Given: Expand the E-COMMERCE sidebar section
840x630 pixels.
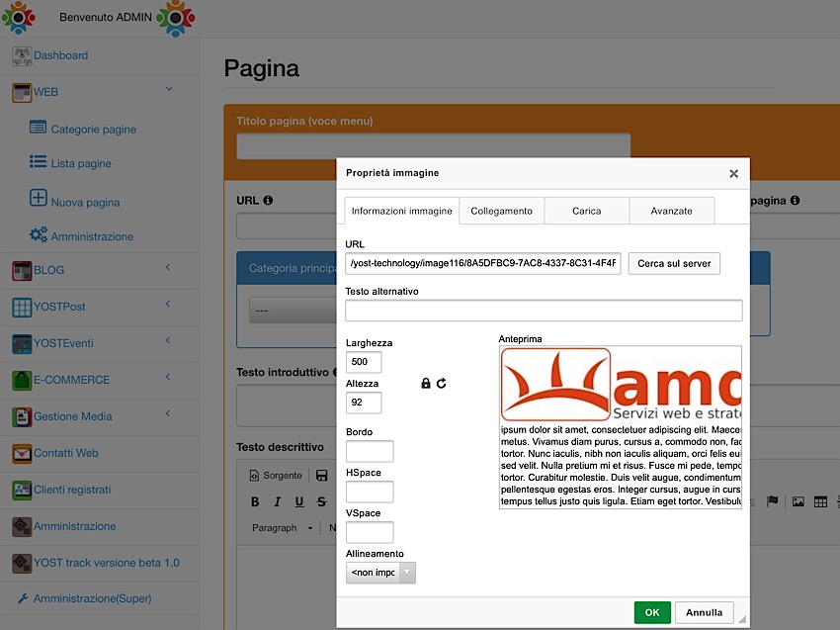Looking at the screenshot, I should pyautogui.click(x=168, y=378).
